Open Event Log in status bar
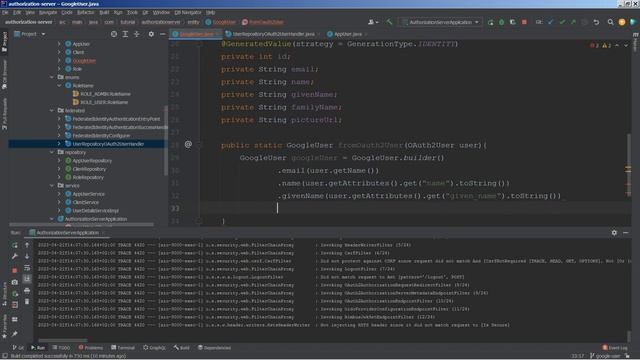 615,348
